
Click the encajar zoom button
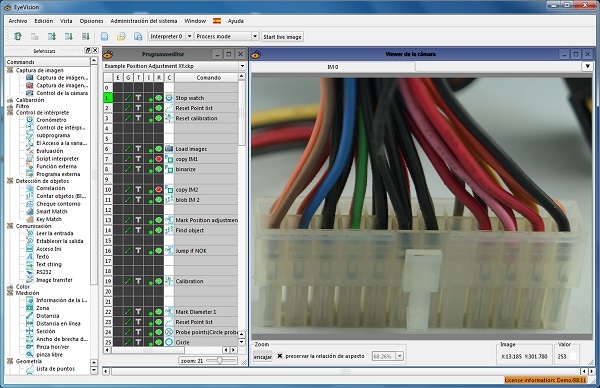[262, 357]
